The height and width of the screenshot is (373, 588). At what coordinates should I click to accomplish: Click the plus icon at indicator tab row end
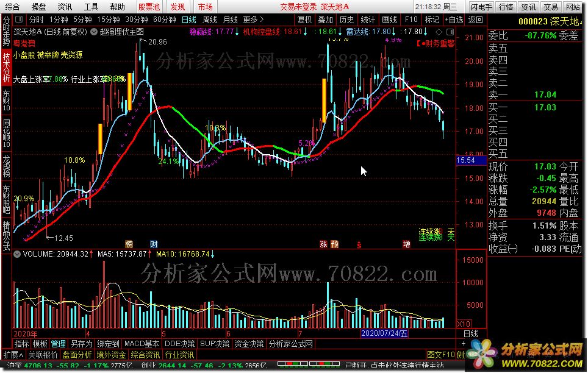tap(463, 343)
